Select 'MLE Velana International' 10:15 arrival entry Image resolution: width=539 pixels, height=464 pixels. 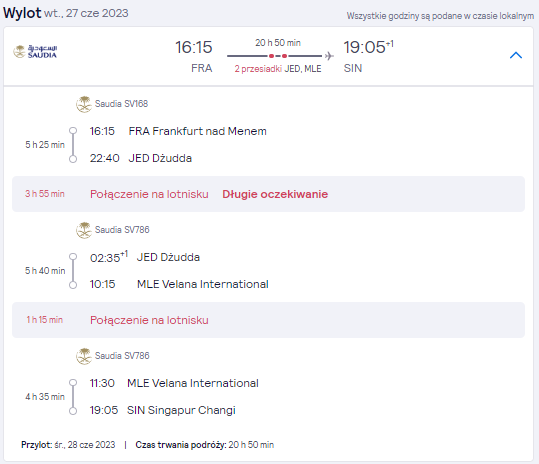tap(203, 284)
